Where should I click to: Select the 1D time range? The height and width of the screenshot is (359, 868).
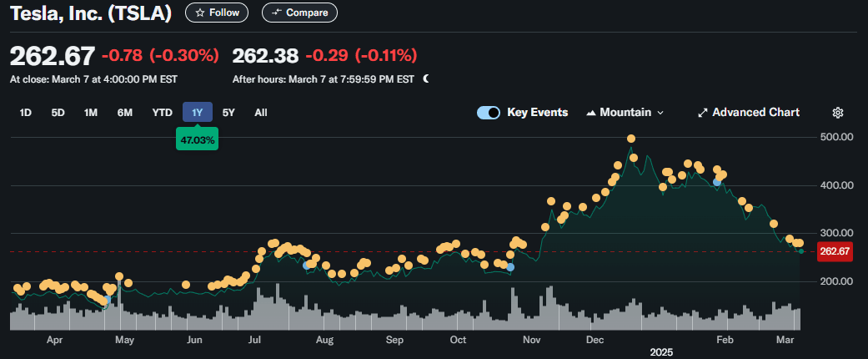pos(26,113)
